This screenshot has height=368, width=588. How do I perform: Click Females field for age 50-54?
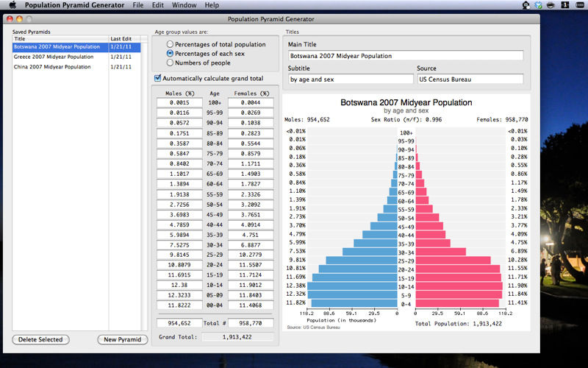tap(251, 205)
